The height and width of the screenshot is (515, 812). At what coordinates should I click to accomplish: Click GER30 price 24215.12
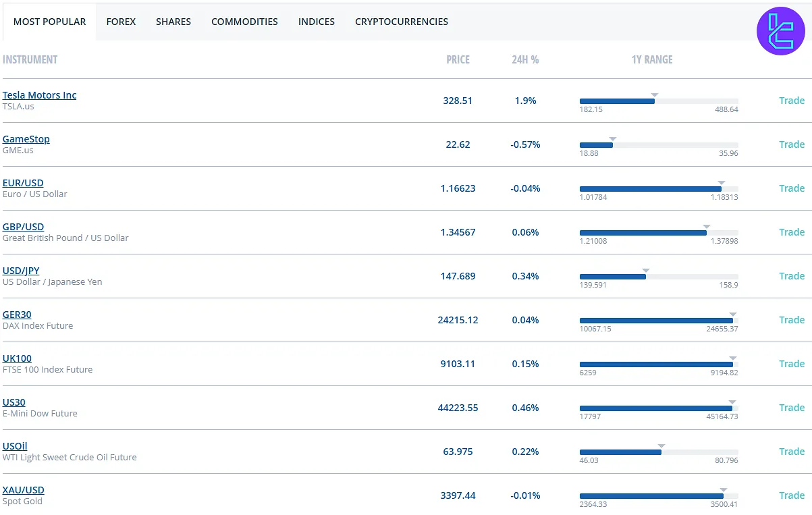pos(458,320)
